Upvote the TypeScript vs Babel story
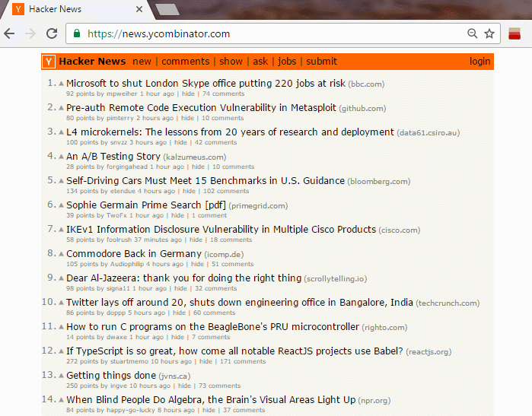This screenshot has width=532, height=416. point(61,351)
